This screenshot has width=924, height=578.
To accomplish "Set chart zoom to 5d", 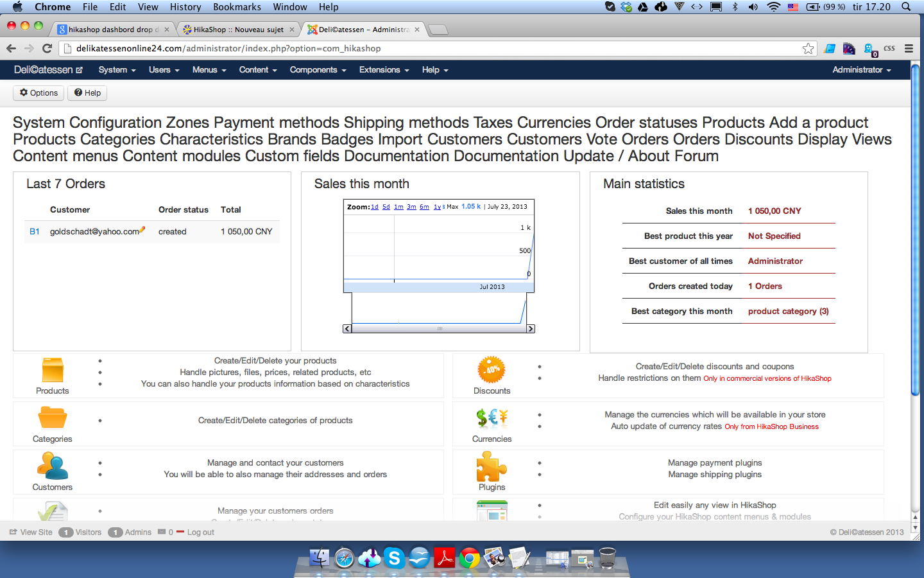I will pyautogui.click(x=386, y=207).
